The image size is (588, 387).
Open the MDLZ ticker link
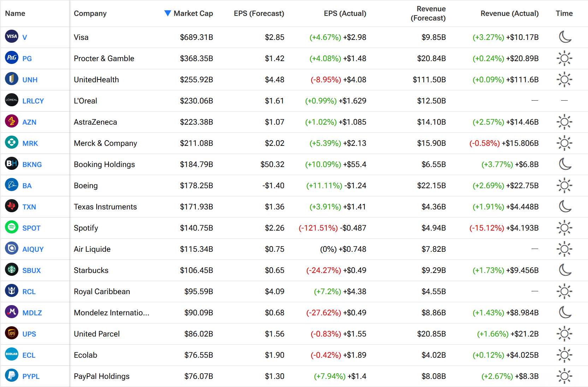pyautogui.click(x=32, y=313)
